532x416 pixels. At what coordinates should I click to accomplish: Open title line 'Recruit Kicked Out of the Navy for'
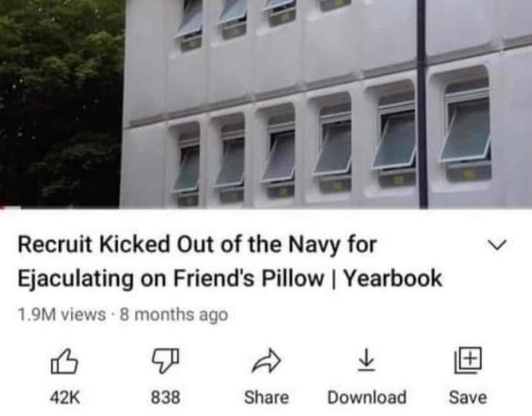(x=197, y=245)
